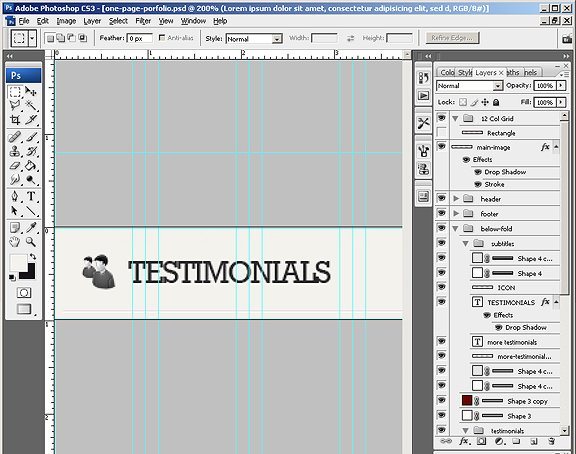Select the Eraser tool
The image size is (576, 454).
15,166
